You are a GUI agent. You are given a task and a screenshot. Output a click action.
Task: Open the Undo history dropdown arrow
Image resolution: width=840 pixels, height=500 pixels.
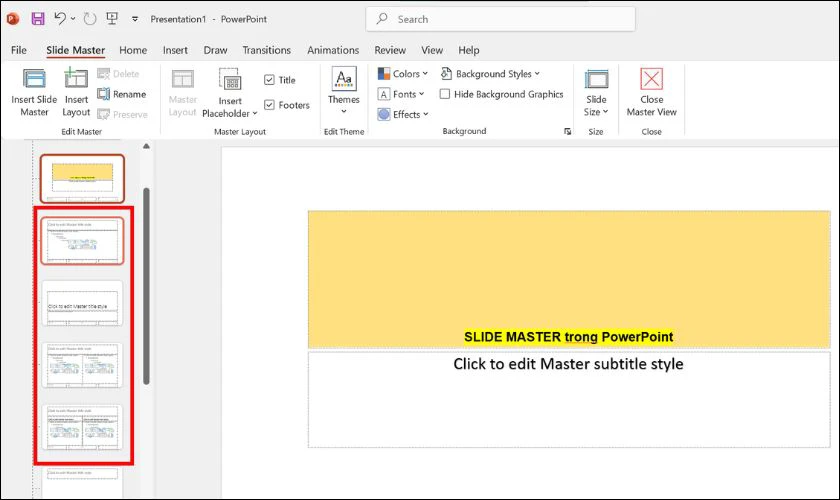click(x=73, y=19)
